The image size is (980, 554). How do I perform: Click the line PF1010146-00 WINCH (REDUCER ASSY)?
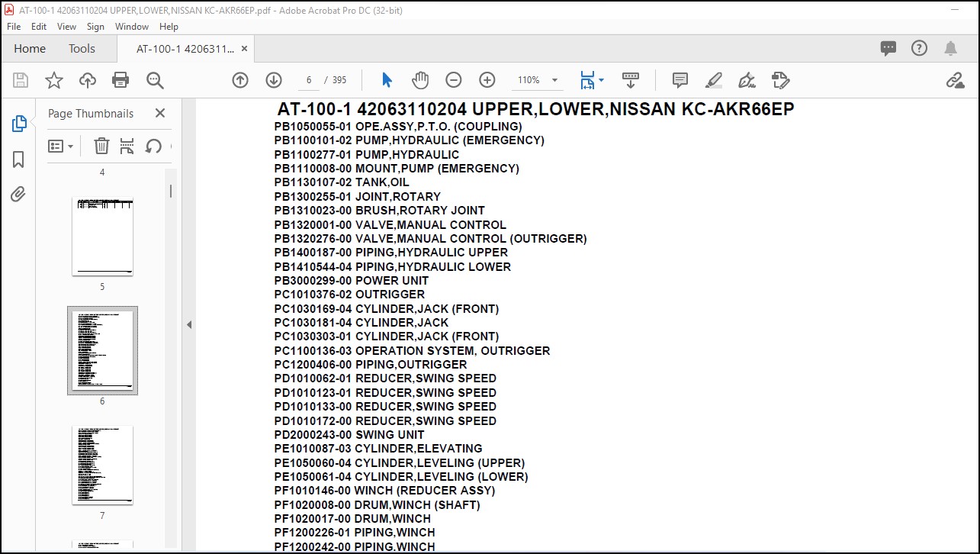pyautogui.click(x=384, y=491)
